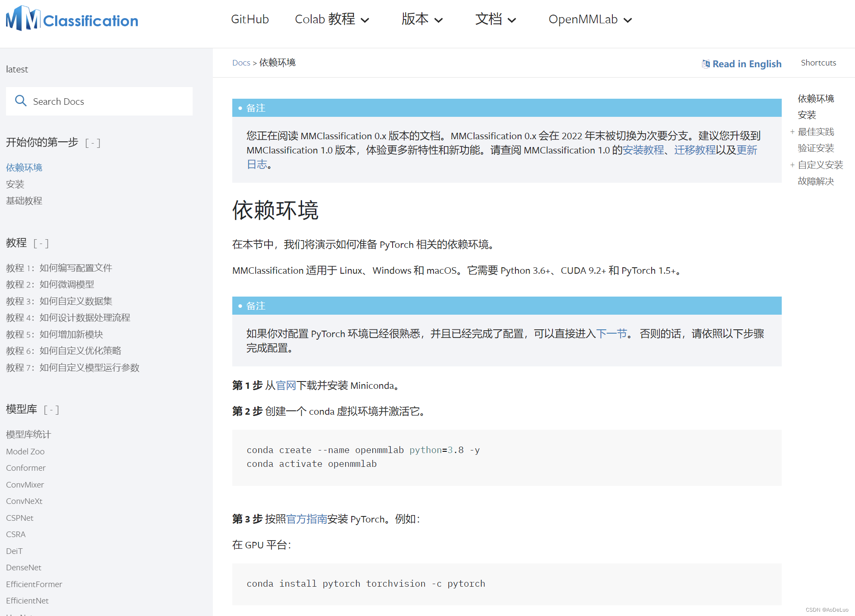The image size is (855, 616).
Task: Jump to 验证安装 in the shortcuts list
Action: pyautogui.click(x=816, y=148)
